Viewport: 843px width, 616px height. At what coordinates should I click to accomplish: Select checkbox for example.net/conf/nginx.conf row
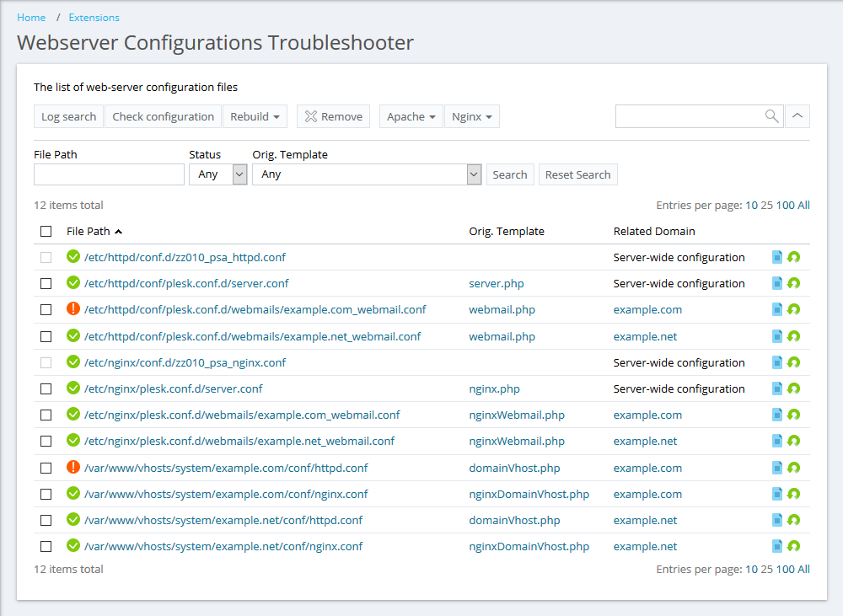(46, 547)
